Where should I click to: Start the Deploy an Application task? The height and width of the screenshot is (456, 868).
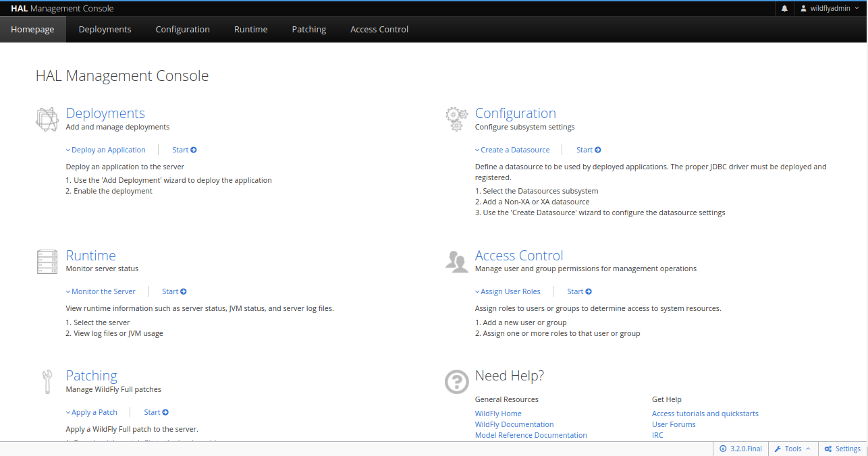click(184, 150)
